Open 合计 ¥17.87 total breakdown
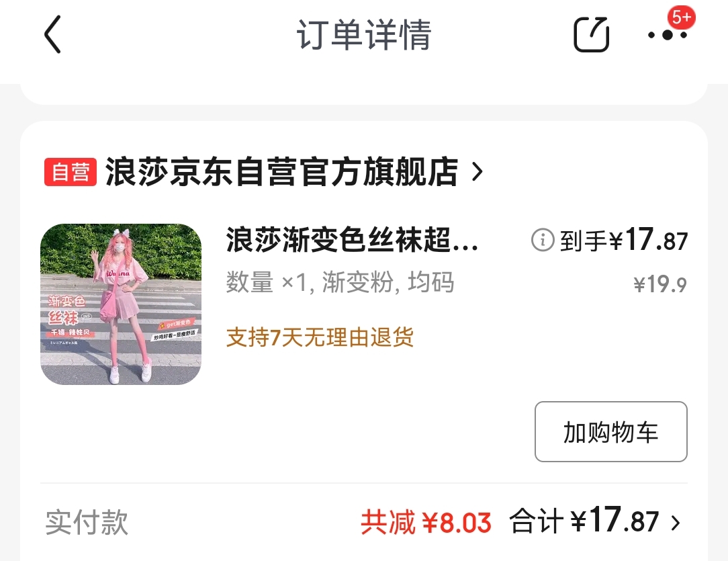The height and width of the screenshot is (561, 728). (584, 521)
